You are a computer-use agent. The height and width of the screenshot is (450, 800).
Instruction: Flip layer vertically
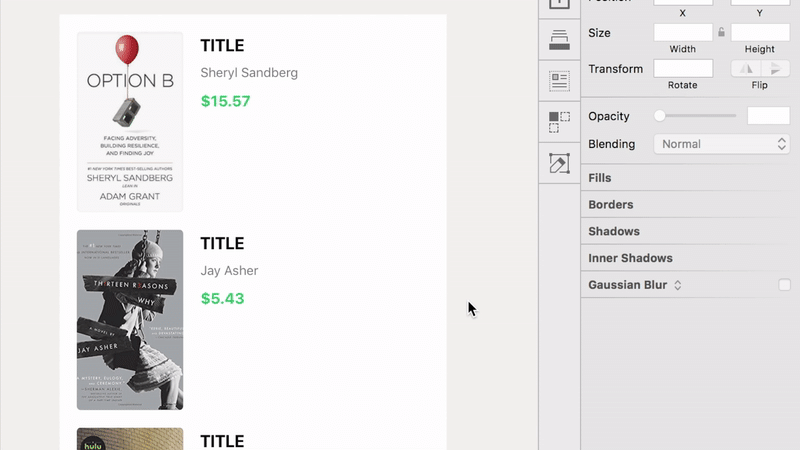click(775, 68)
